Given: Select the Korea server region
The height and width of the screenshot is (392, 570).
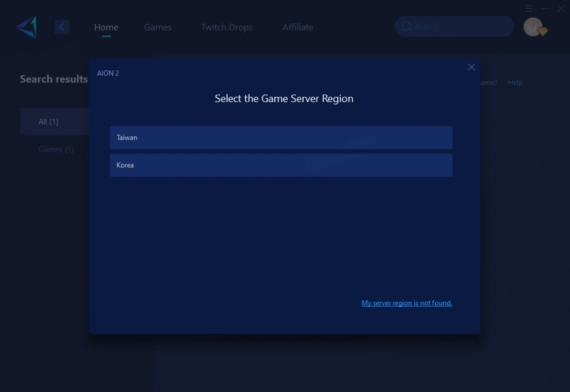Looking at the screenshot, I should [281, 165].
